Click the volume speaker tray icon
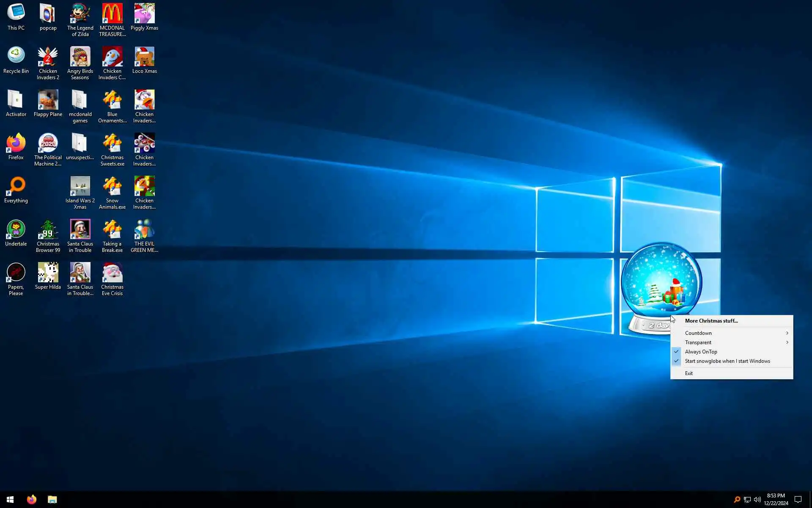 pos(757,500)
